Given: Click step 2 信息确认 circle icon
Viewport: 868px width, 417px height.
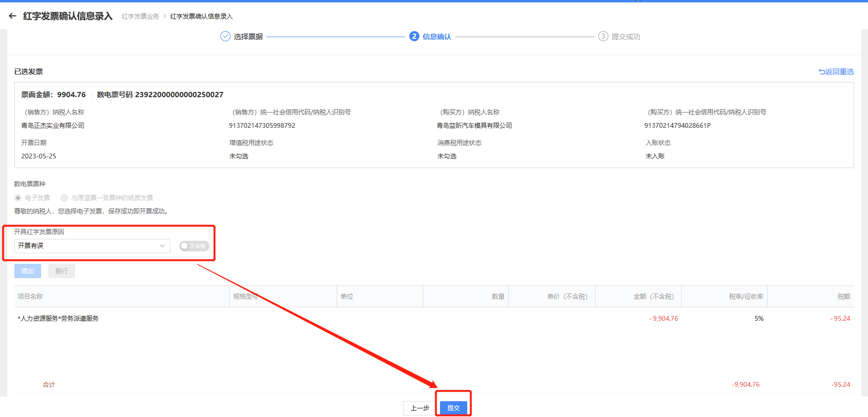Looking at the screenshot, I should (414, 36).
